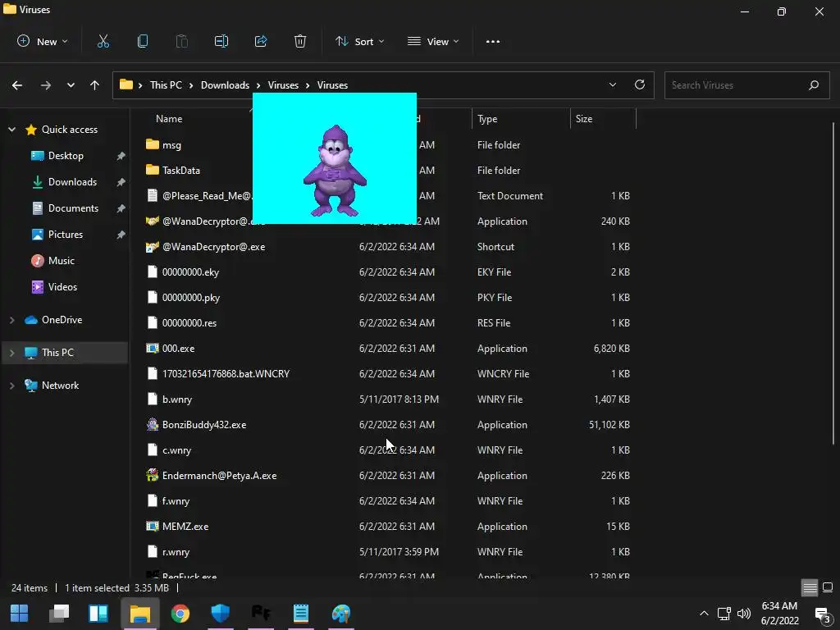Open the New dropdown menu
Screen dimensions: 840x630
[x=43, y=41]
